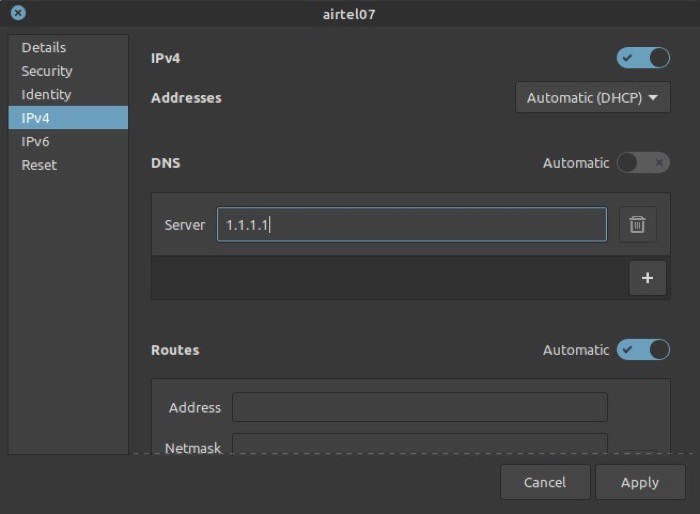Open the Reset section
Screen dimensions: 700x514
pyautogui.click(x=39, y=165)
